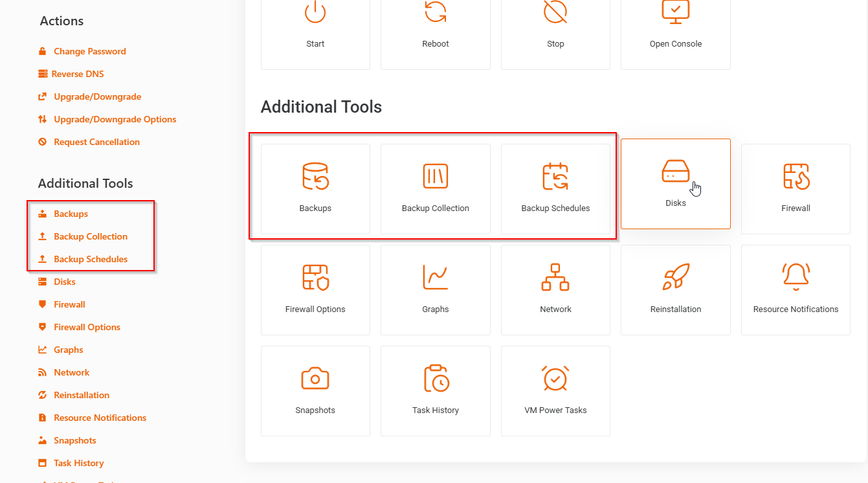Open the Backups tile icon

click(x=315, y=176)
